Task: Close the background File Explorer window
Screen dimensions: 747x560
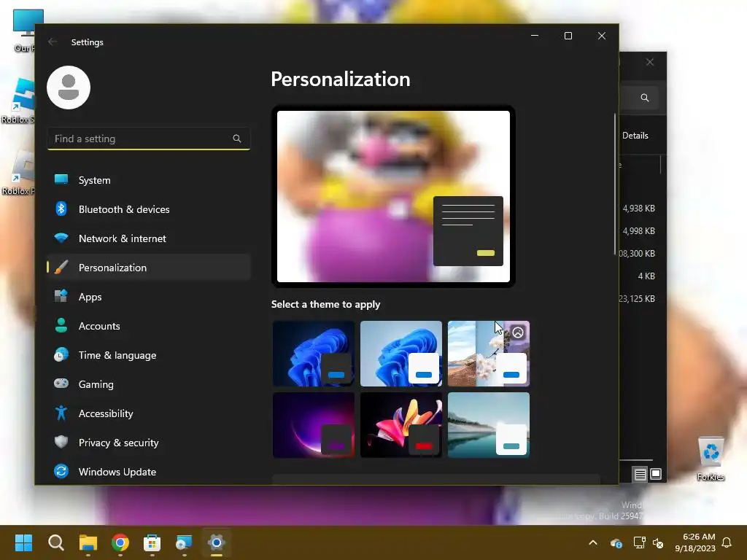Action: point(650,63)
